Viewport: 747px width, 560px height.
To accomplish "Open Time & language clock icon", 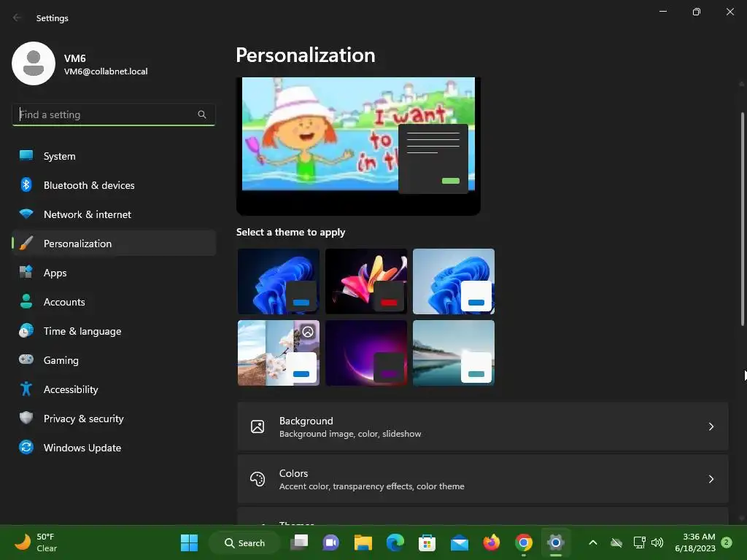I will 26,330.
